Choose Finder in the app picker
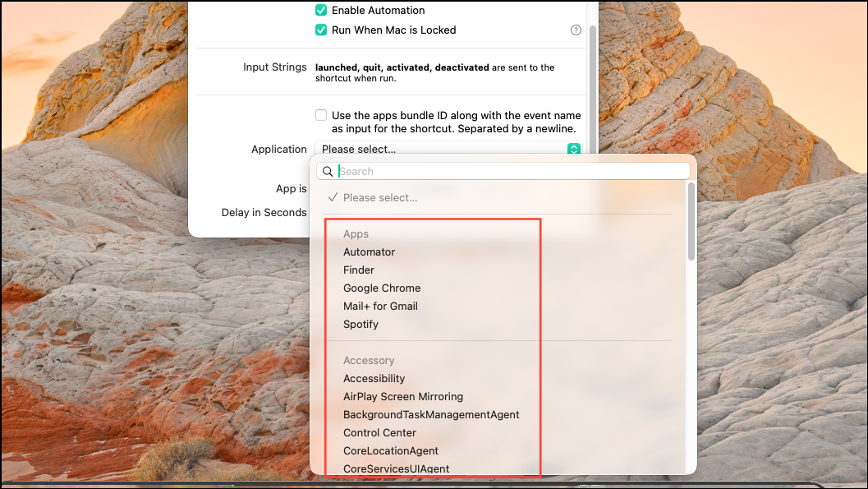 359,270
